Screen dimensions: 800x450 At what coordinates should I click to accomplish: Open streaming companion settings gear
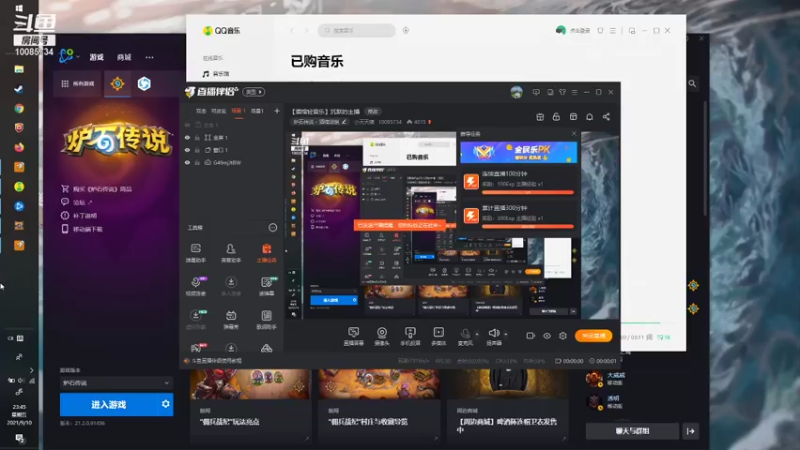click(563, 336)
